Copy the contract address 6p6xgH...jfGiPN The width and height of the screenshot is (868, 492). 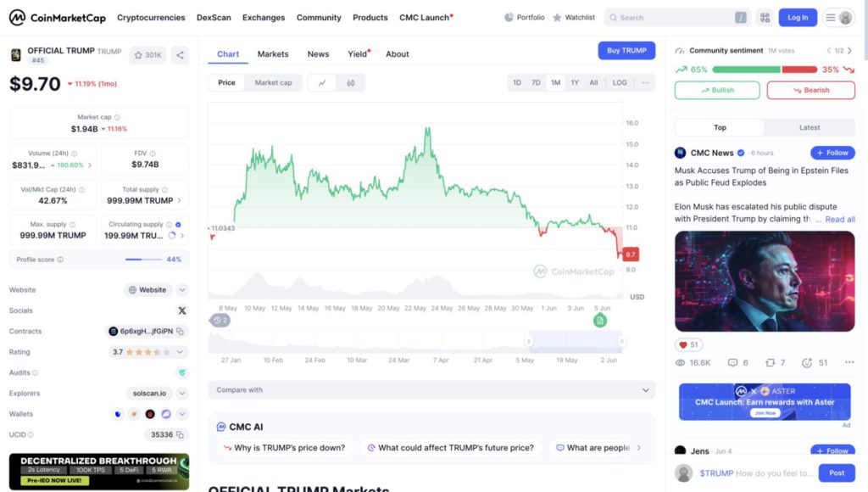click(181, 332)
